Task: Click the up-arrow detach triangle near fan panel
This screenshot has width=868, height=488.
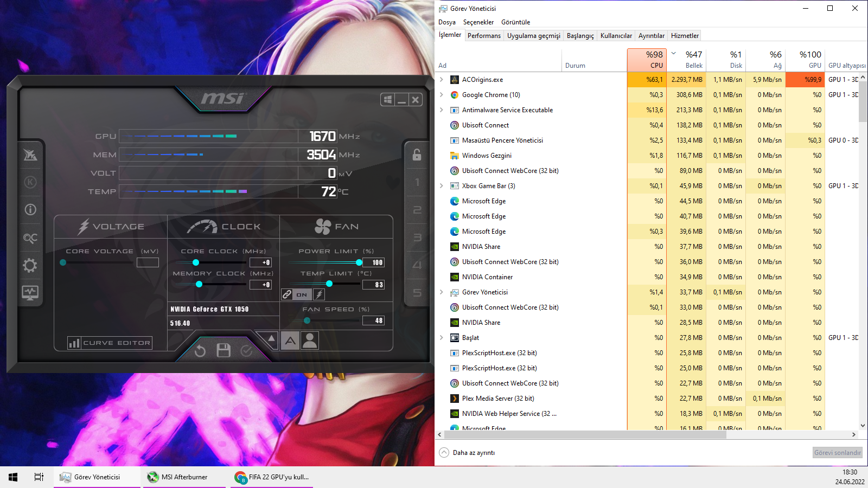Action: pos(271,339)
